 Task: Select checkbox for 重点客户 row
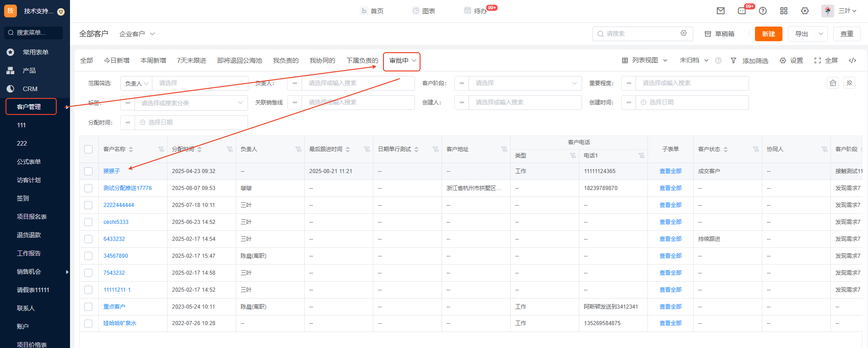tap(88, 307)
